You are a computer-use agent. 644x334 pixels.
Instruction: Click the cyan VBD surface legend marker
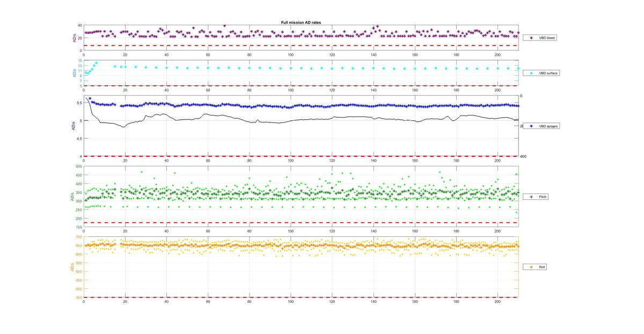tap(531, 72)
